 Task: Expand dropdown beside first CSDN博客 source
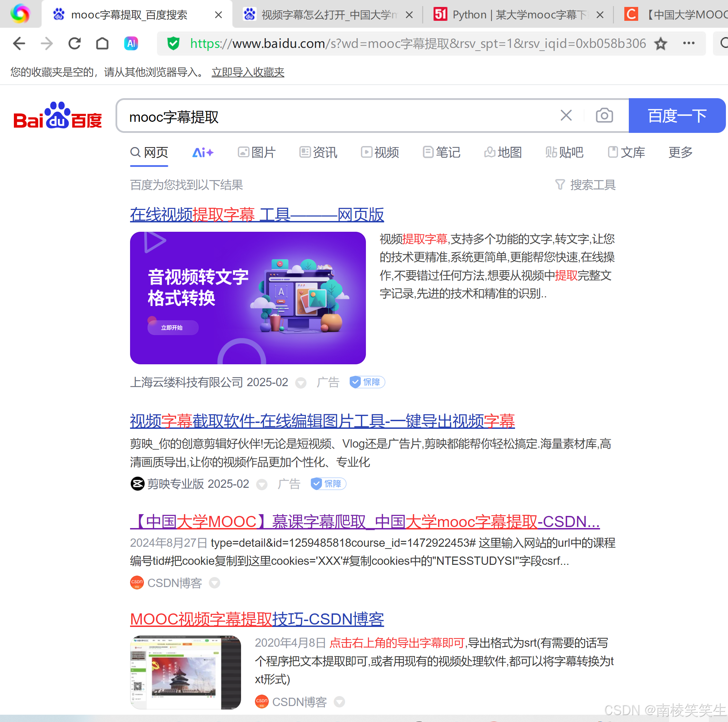(214, 583)
